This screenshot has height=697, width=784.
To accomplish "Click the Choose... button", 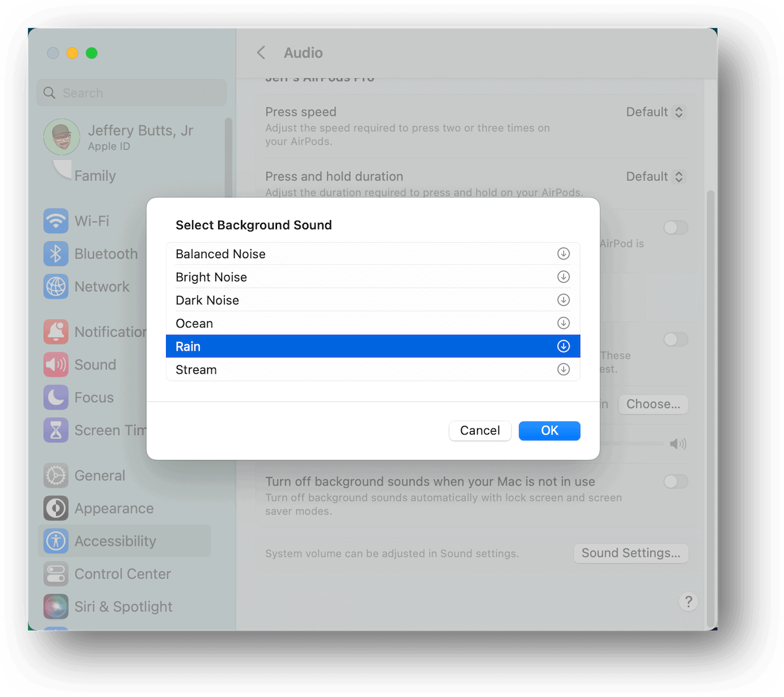I will [x=653, y=404].
